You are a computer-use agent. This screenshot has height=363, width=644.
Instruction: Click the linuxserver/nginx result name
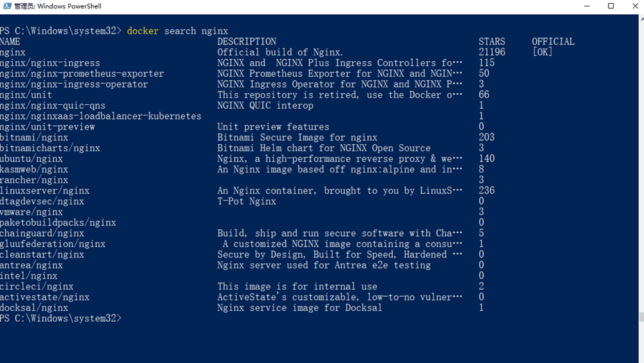tap(45, 191)
